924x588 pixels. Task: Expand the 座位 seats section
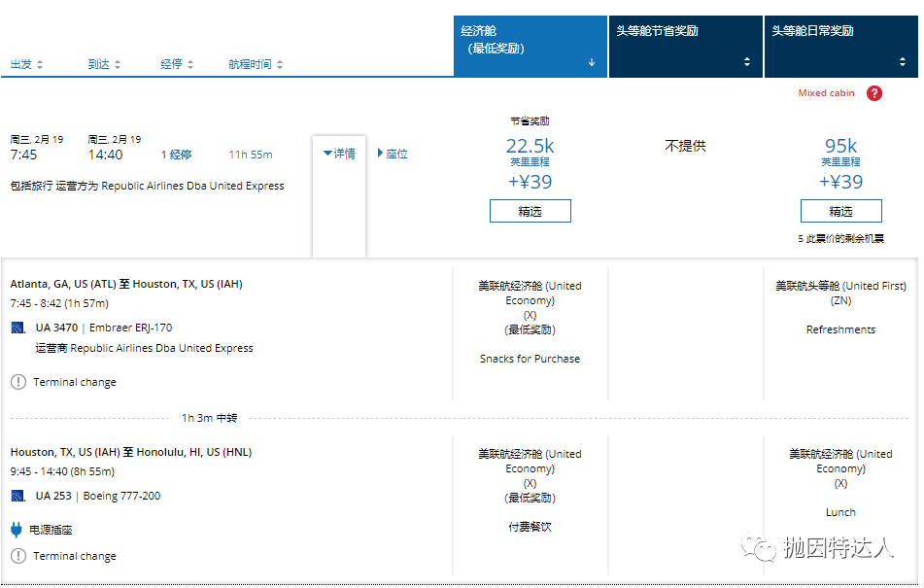tap(393, 154)
